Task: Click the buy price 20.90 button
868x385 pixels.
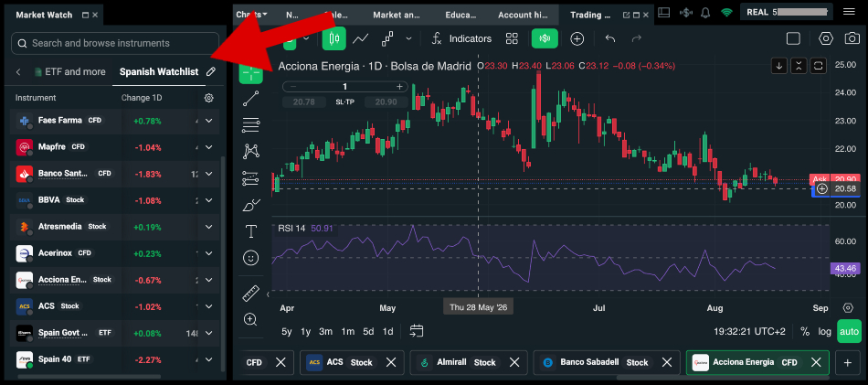Action: click(x=386, y=102)
